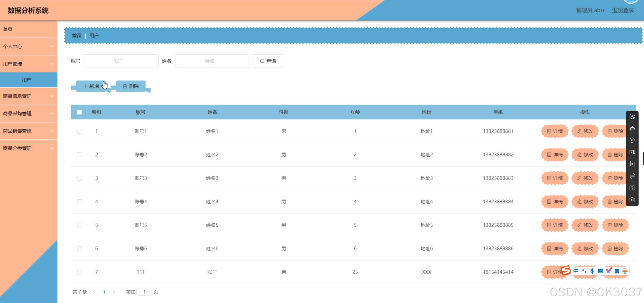Click the flame hot-content icon on side toolbar
The image size is (644, 303).
pos(632,128)
